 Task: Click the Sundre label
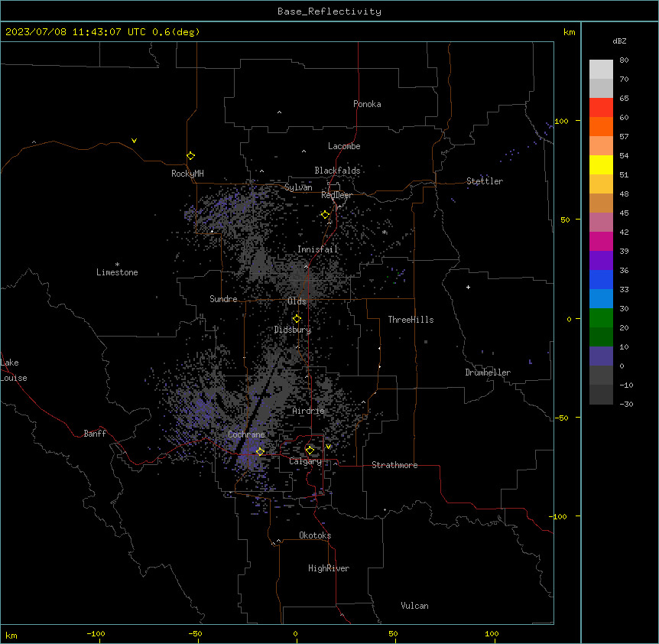coord(223,299)
